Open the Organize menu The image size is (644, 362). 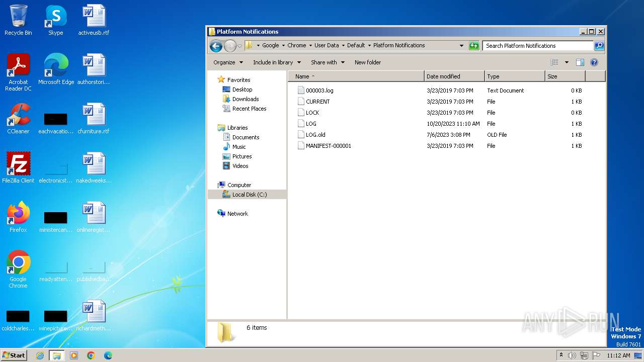(x=228, y=62)
